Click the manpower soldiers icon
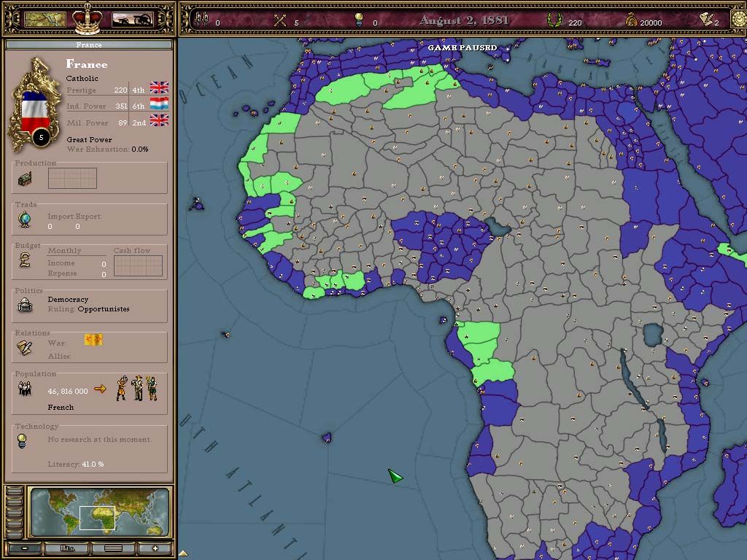The width and height of the screenshot is (747, 560). click(202, 19)
